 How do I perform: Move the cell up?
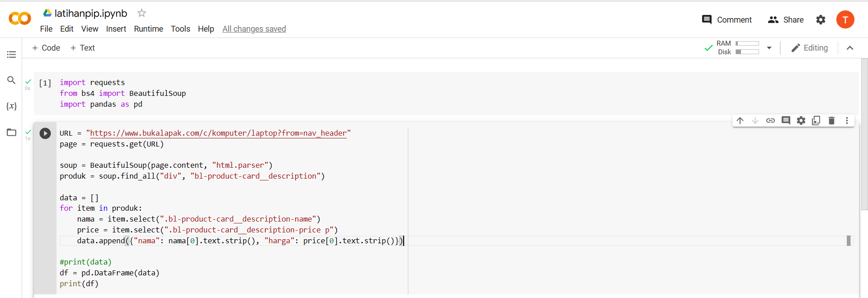click(x=740, y=121)
